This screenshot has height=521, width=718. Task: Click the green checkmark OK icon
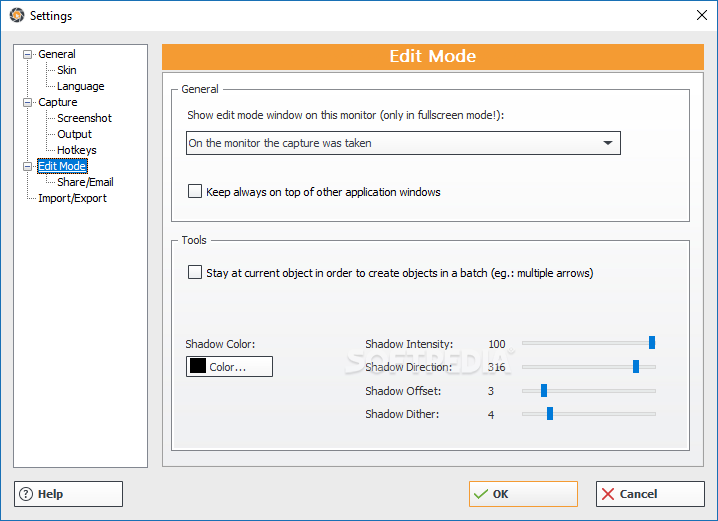click(481, 494)
